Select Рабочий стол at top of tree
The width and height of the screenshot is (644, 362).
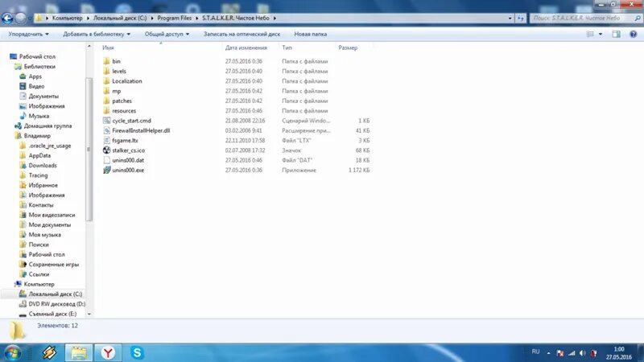click(x=36, y=56)
